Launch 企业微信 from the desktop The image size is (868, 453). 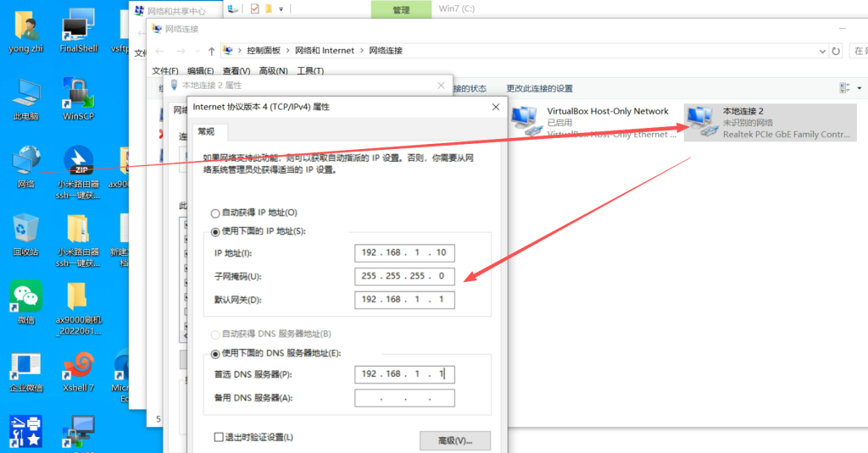click(26, 372)
